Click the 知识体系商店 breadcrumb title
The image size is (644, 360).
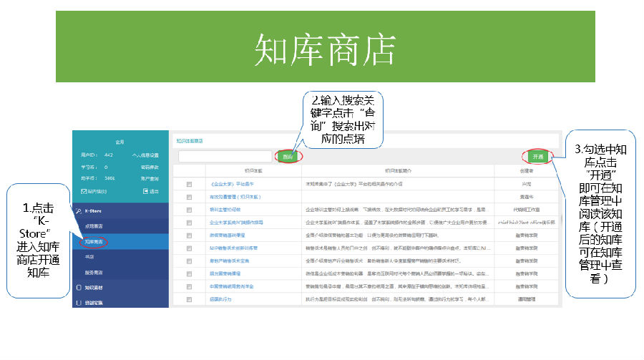tap(190, 141)
